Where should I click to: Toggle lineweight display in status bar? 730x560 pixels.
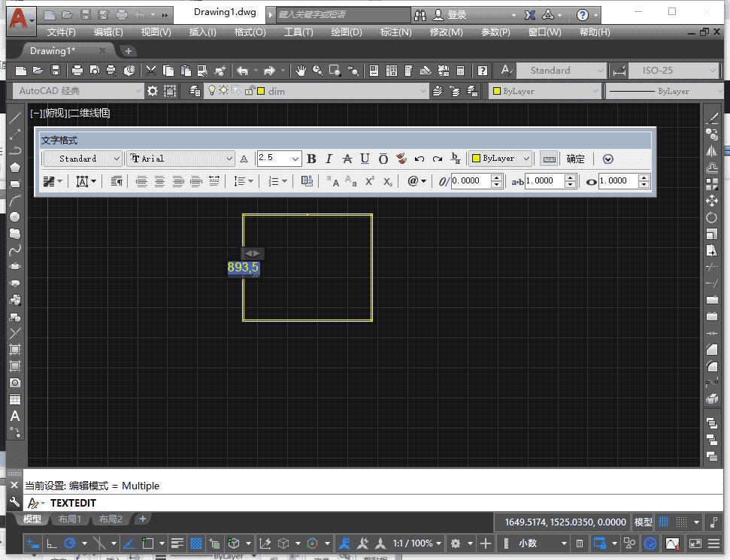pyautogui.click(x=177, y=543)
